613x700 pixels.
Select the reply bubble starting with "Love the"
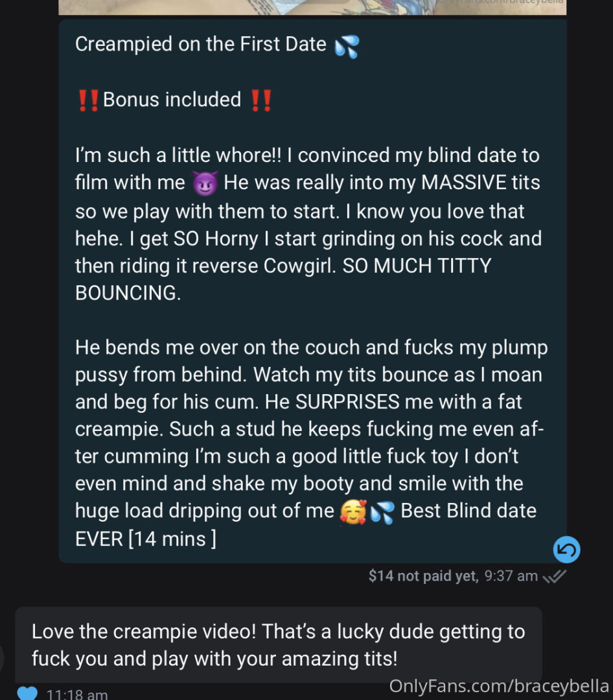[x=279, y=645]
